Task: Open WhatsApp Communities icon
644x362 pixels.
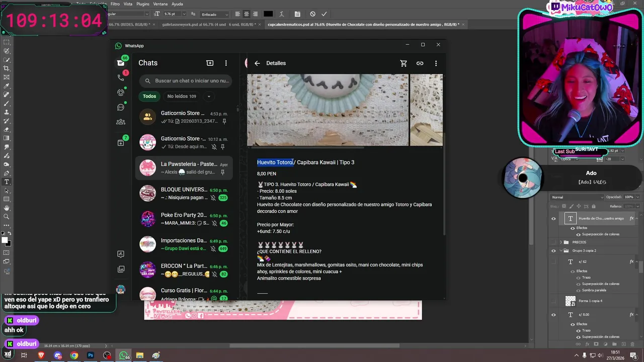Action: click(121, 122)
